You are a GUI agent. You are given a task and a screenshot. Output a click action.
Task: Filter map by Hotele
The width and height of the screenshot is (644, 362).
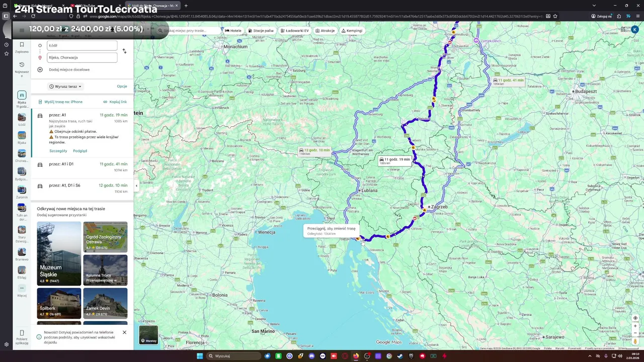tap(233, 31)
